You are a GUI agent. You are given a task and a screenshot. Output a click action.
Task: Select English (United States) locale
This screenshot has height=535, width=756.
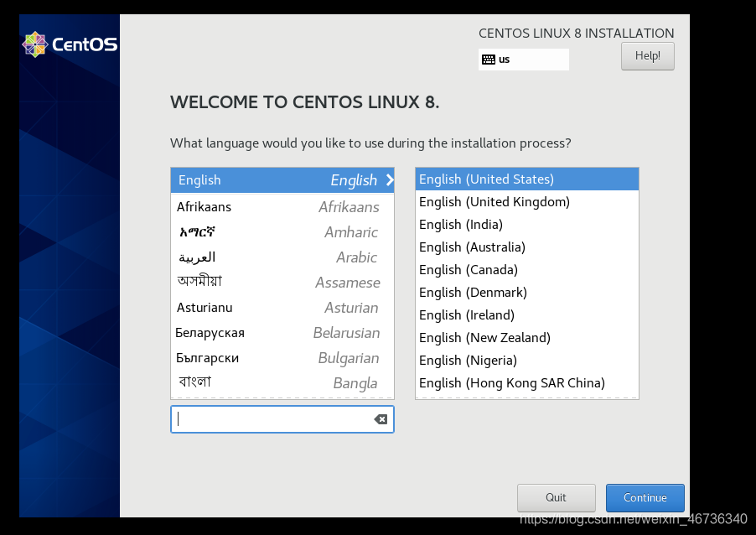point(527,179)
